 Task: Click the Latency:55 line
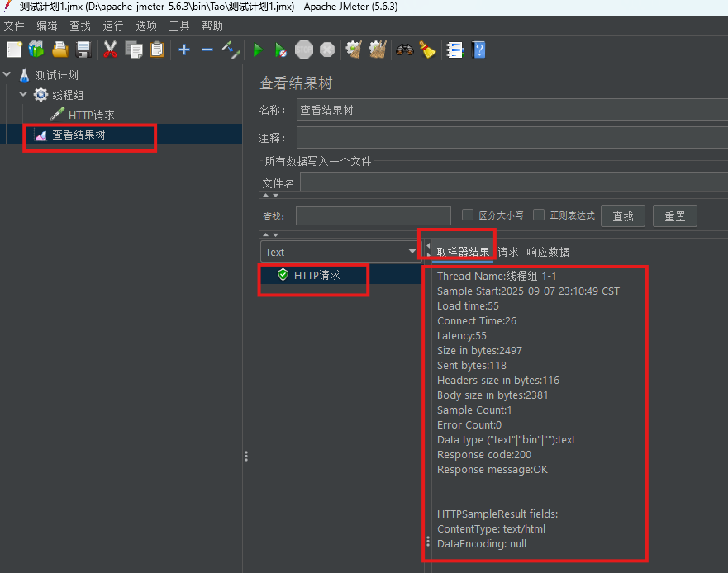pyautogui.click(x=462, y=335)
